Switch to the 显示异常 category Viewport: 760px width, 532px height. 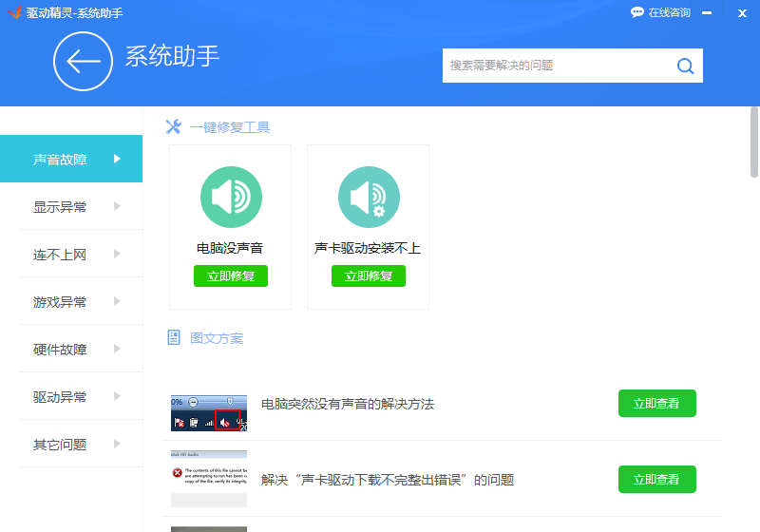pos(61,206)
